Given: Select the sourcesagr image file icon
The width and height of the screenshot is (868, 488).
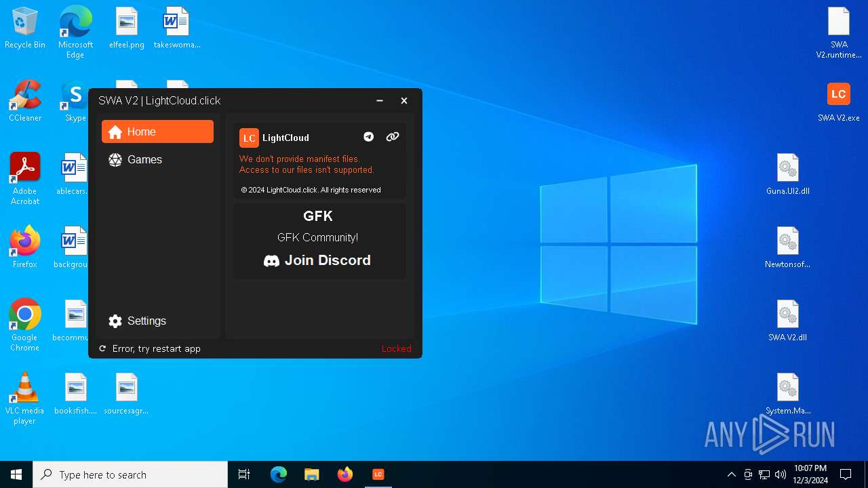Looking at the screenshot, I should point(127,394).
